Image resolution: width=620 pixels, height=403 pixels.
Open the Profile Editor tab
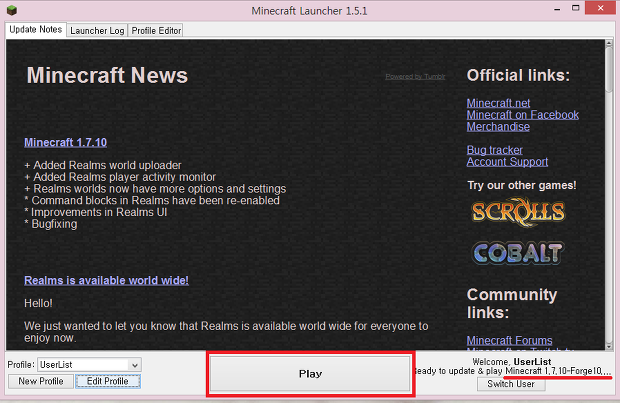[x=156, y=30]
